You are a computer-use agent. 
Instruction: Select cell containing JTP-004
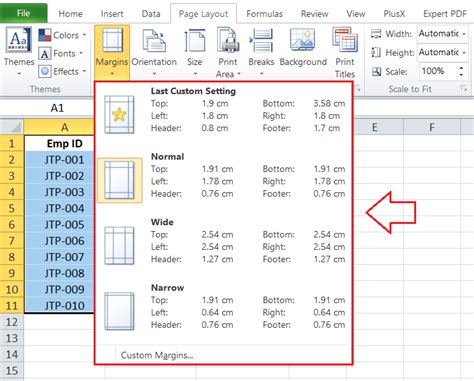coord(59,208)
